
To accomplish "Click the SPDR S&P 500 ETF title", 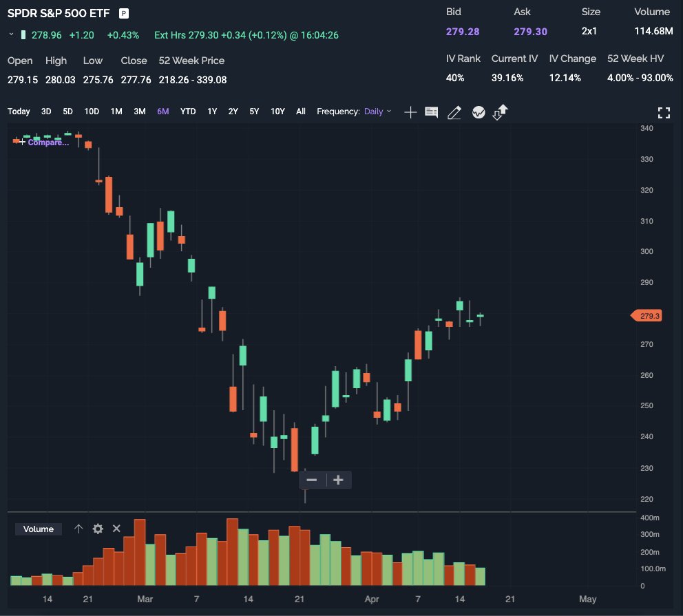I will pos(59,14).
